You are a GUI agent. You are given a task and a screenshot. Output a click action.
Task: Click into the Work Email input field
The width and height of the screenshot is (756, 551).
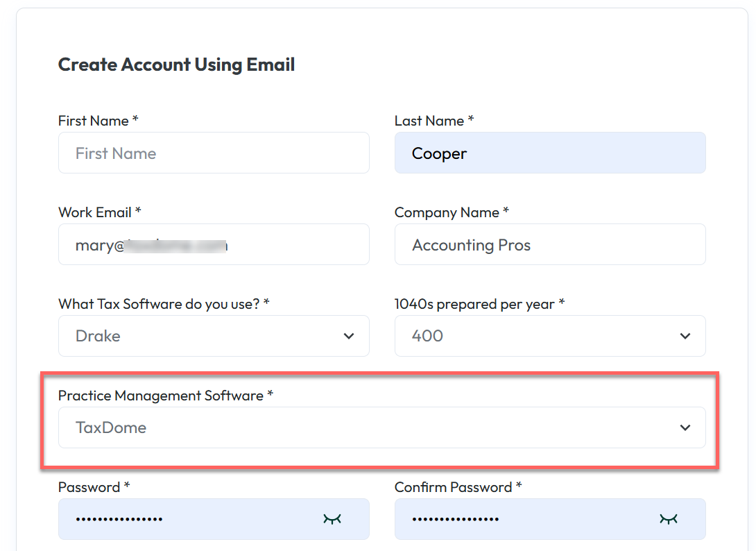click(x=214, y=245)
